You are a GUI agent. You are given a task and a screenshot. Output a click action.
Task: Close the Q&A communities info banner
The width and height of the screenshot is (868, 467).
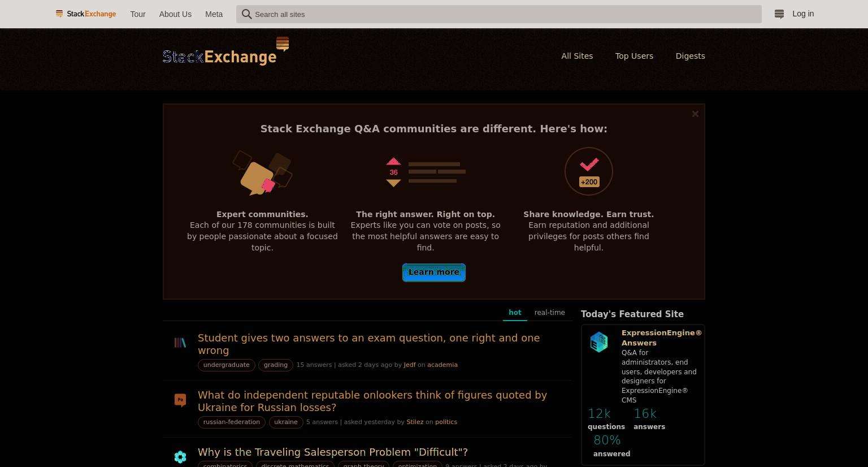(x=695, y=114)
